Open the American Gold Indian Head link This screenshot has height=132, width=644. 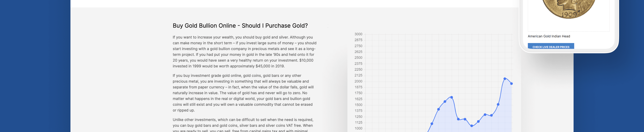(549, 36)
